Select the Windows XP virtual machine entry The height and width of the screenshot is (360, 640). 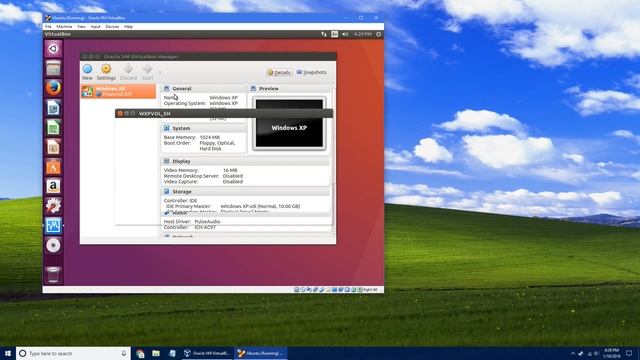[x=118, y=91]
